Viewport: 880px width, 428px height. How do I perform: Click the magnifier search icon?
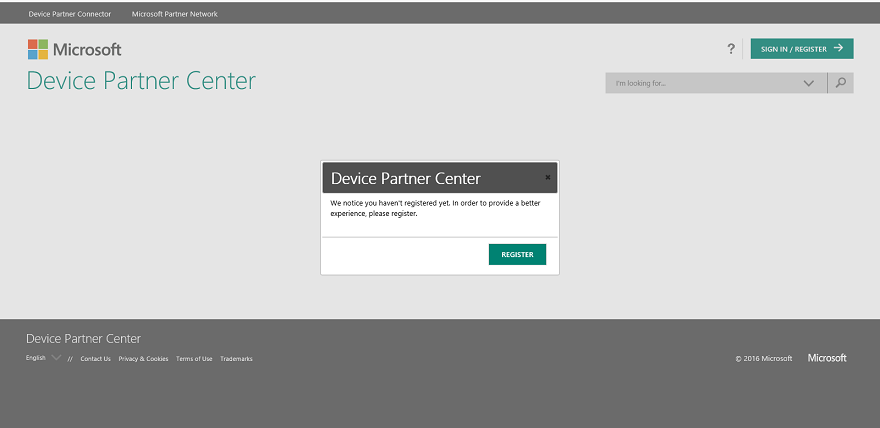pos(841,83)
